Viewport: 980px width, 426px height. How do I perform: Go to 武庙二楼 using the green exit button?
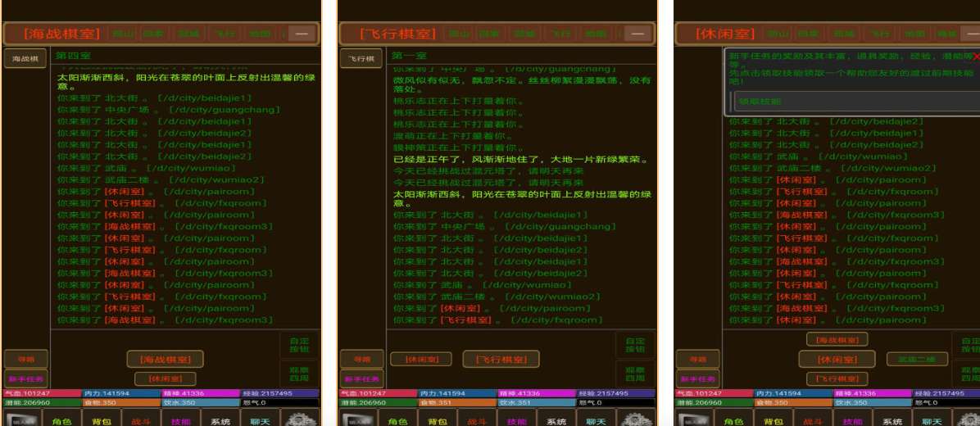(917, 359)
